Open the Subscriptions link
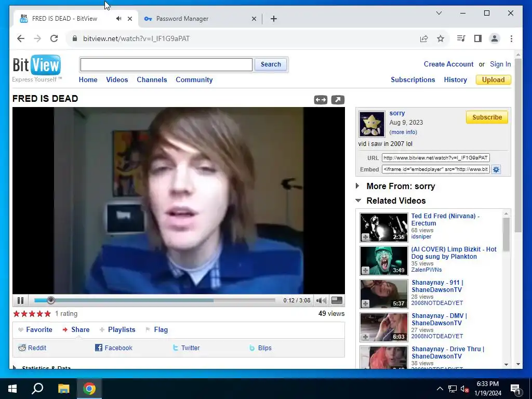The height and width of the screenshot is (399, 532). click(413, 79)
